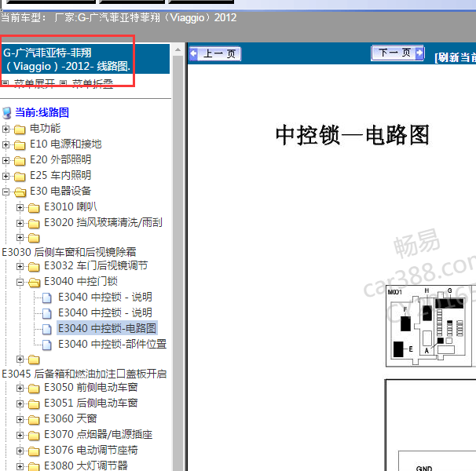The height and width of the screenshot is (471, 476).
Task: Expand the E3010 喇叭 node
Action: tap(20, 207)
